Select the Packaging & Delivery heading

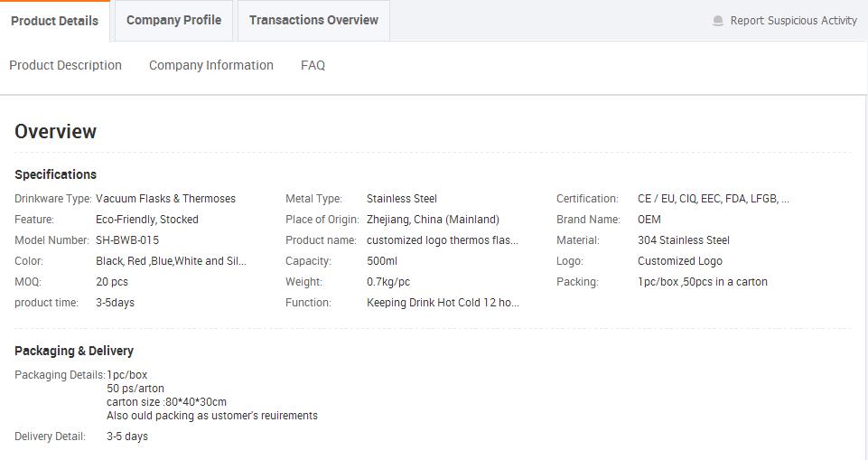pyautogui.click(x=74, y=351)
